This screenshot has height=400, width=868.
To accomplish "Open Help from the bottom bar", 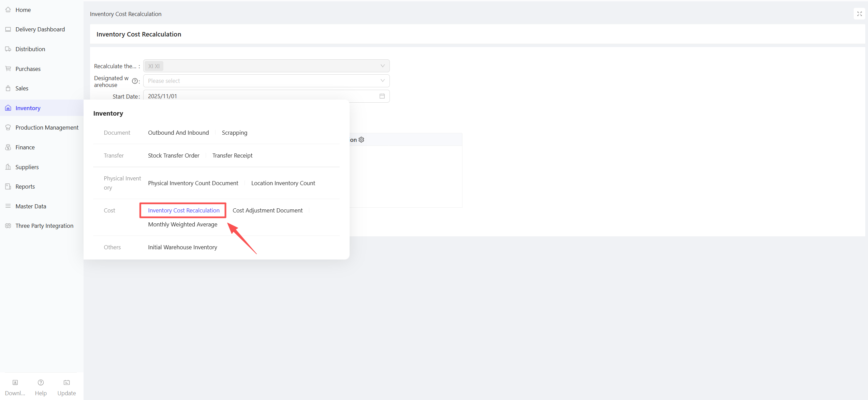I will click(41, 383).
